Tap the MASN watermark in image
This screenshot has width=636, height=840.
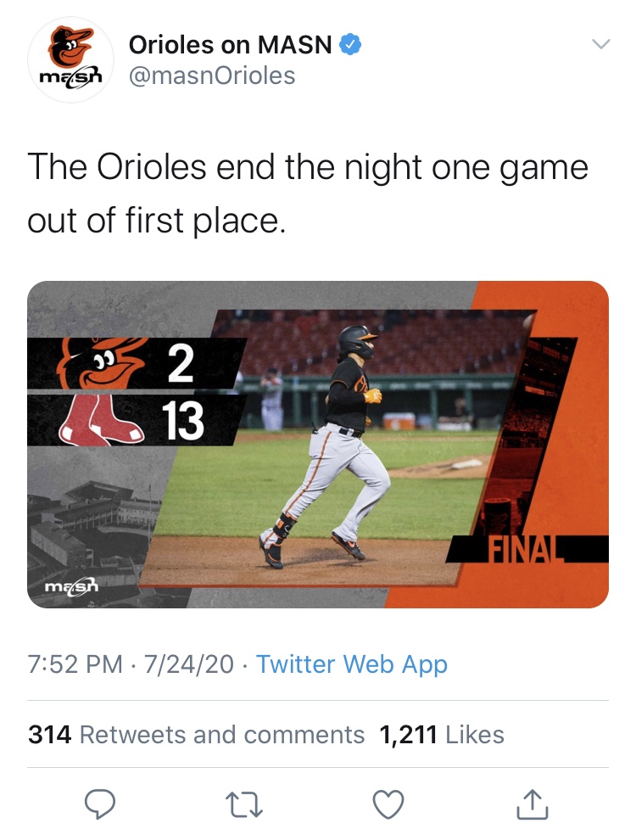point(71,585)
